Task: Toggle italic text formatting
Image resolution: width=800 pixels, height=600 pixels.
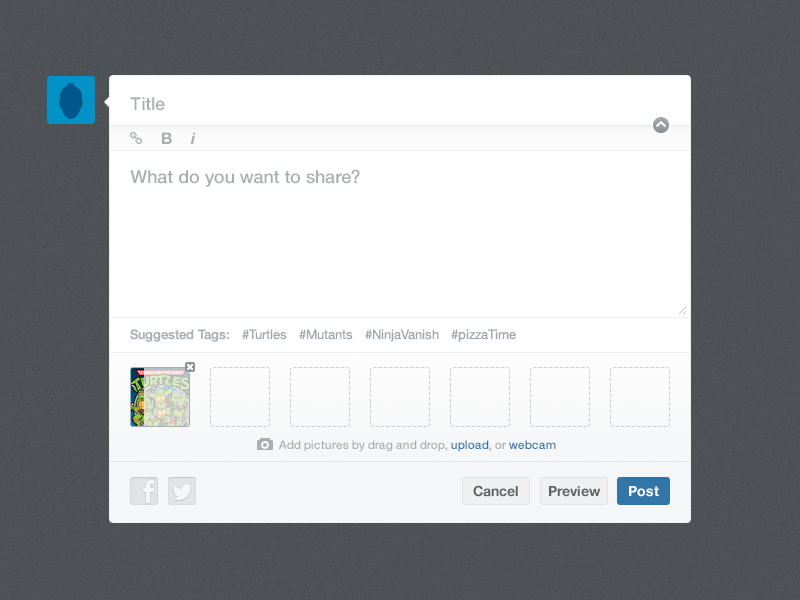Action: click(193, 138)
